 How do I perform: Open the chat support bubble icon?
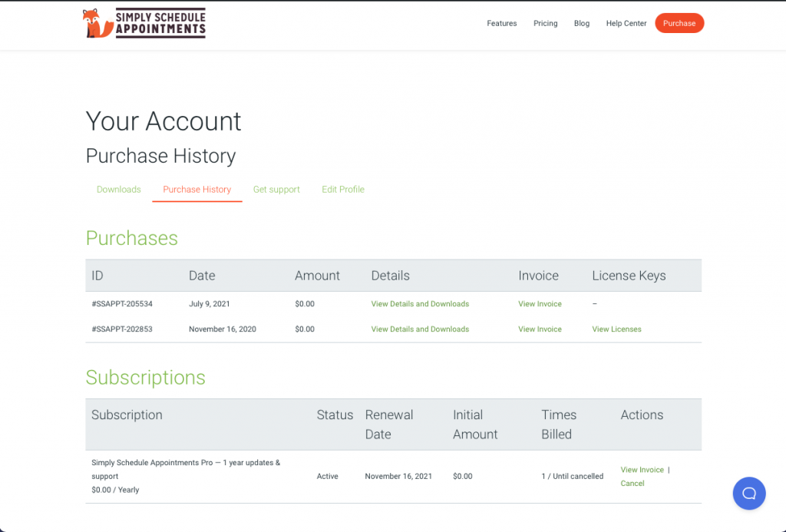click(x=749, y=494)
